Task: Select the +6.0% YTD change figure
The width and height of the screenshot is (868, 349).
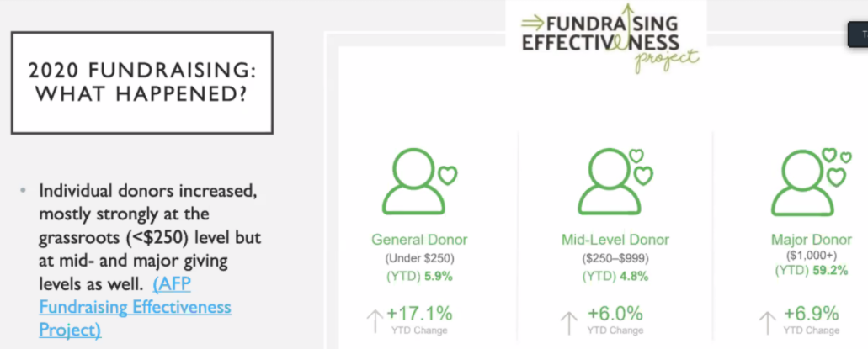Action: [x=614, y=314]
